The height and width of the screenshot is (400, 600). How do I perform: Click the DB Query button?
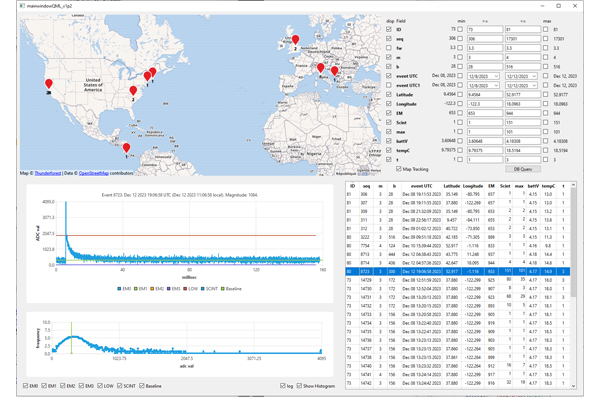click(x=523, y=169)
